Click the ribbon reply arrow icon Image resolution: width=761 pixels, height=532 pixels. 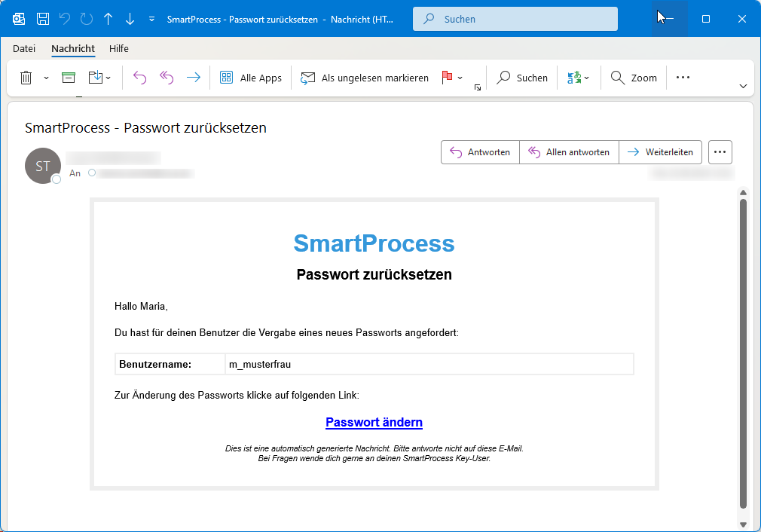click(x=140, y=78)
